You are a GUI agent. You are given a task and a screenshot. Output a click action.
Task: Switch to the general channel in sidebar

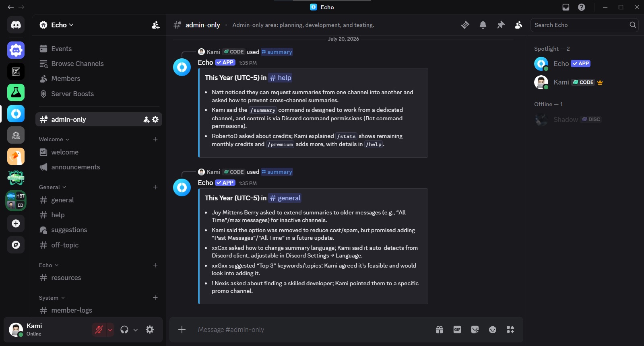click(x=99, y=200)
